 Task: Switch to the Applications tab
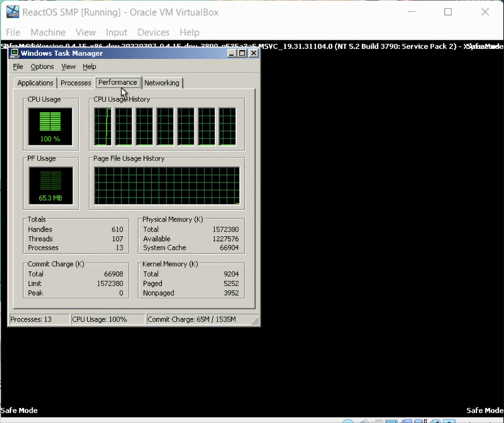pos(35,83)
